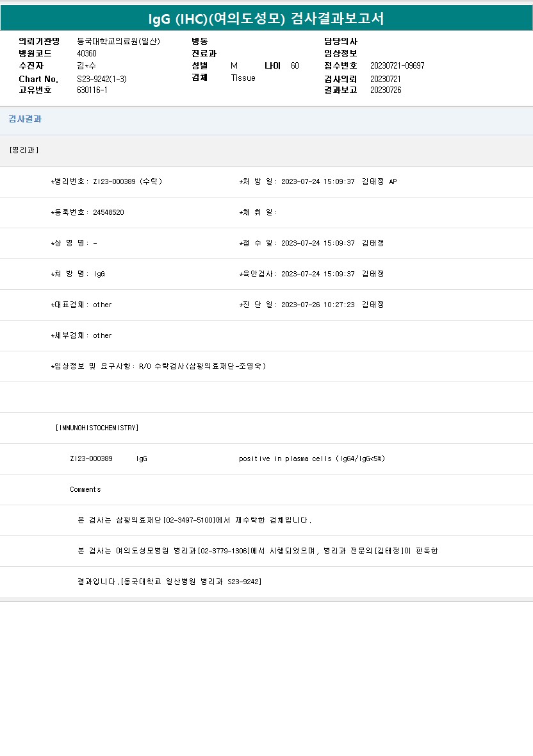Click the '검사결과' section heading
This screenshot has width=533, height=756.
25,119
